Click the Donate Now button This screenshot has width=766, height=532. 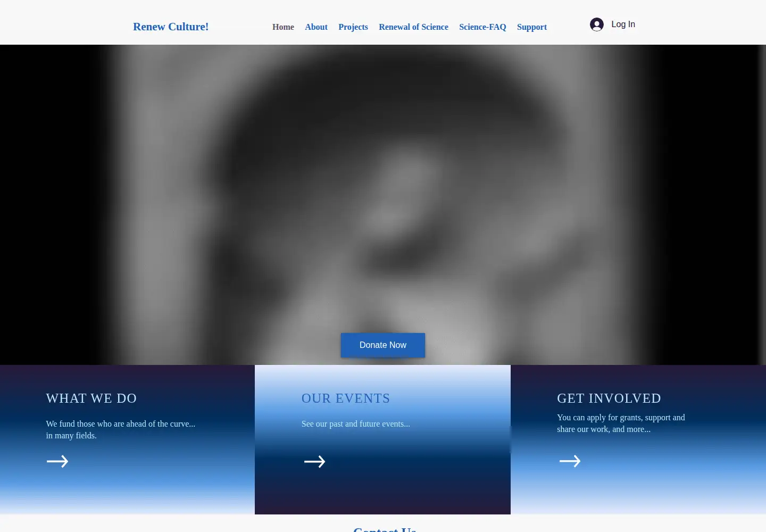[x=383, y=345]
